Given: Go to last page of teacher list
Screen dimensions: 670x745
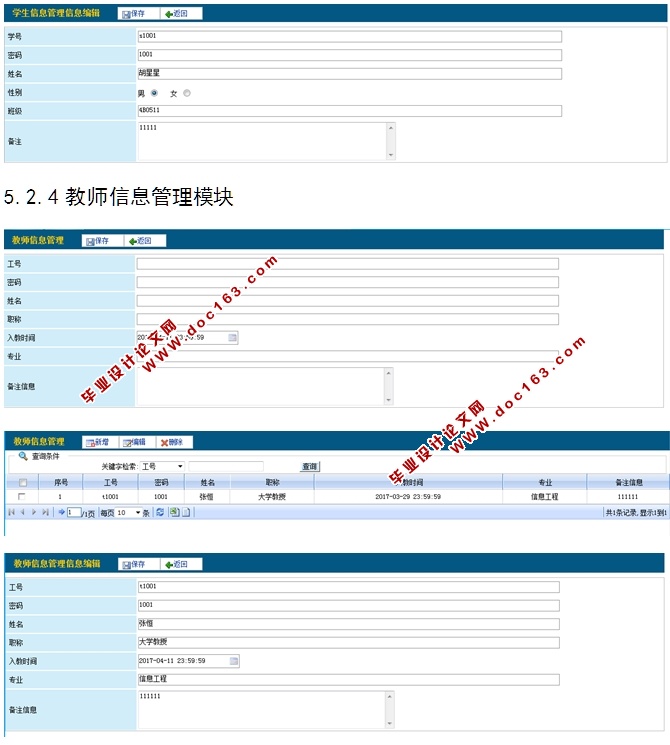Looking at the screenshot, I should pos(45,512).
